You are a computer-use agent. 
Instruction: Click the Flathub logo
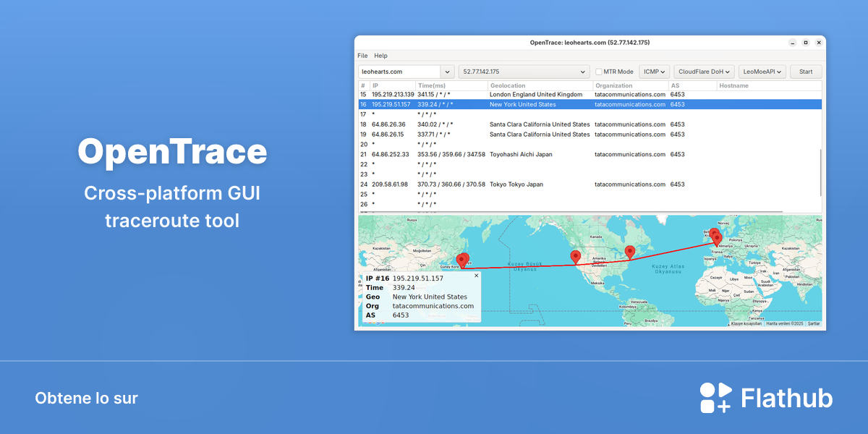click(766, 398)
